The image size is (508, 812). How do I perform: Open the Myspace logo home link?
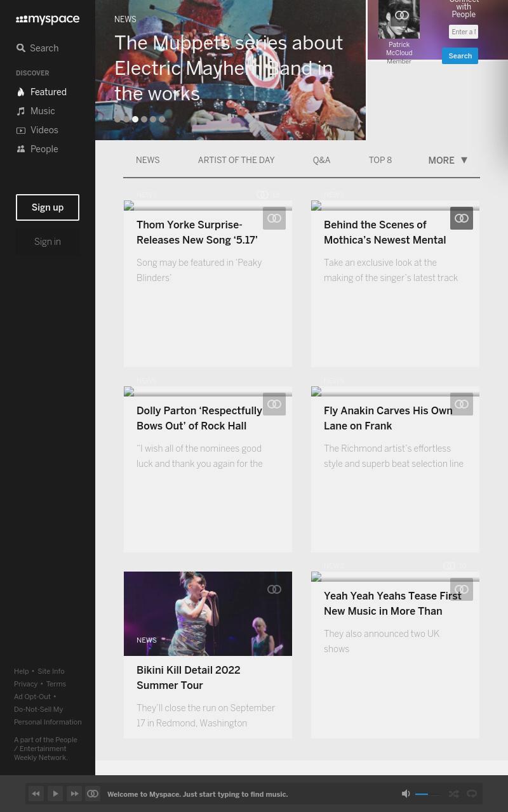48,20
